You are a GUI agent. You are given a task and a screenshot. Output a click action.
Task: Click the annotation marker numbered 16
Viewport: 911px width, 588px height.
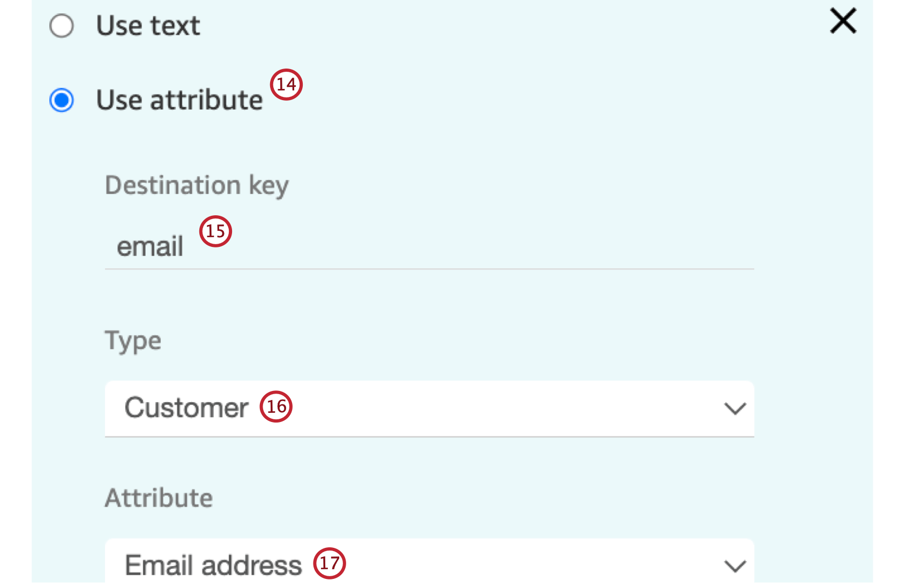(x=276, y=407)
